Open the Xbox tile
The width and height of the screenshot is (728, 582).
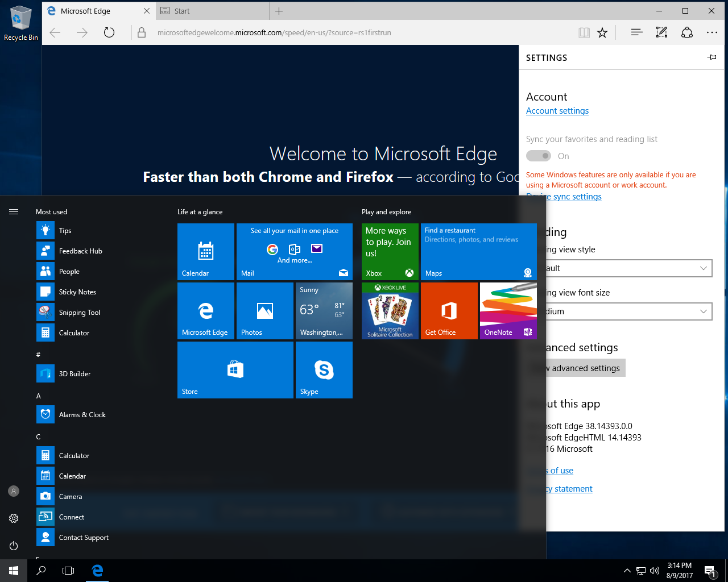point(390,252)
